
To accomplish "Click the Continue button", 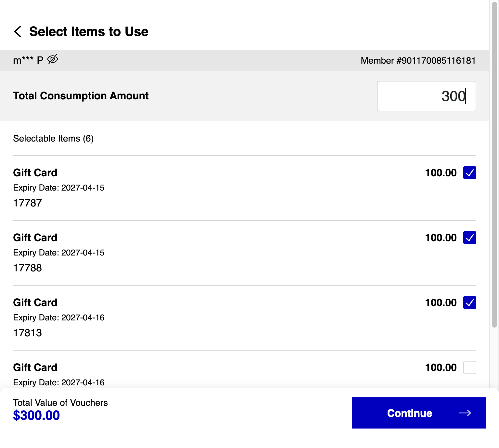I will tap(419, 413).
